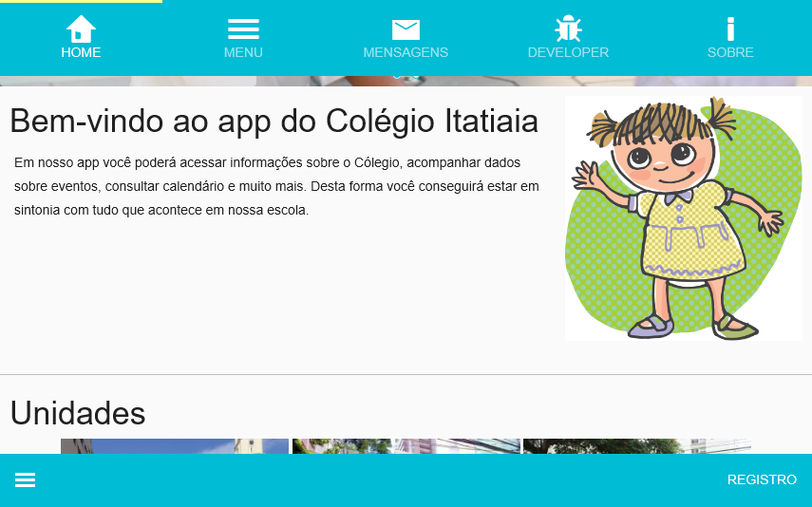Open the bottom-bar hamburger menu
Screen dimensions: 812x507
25,480
